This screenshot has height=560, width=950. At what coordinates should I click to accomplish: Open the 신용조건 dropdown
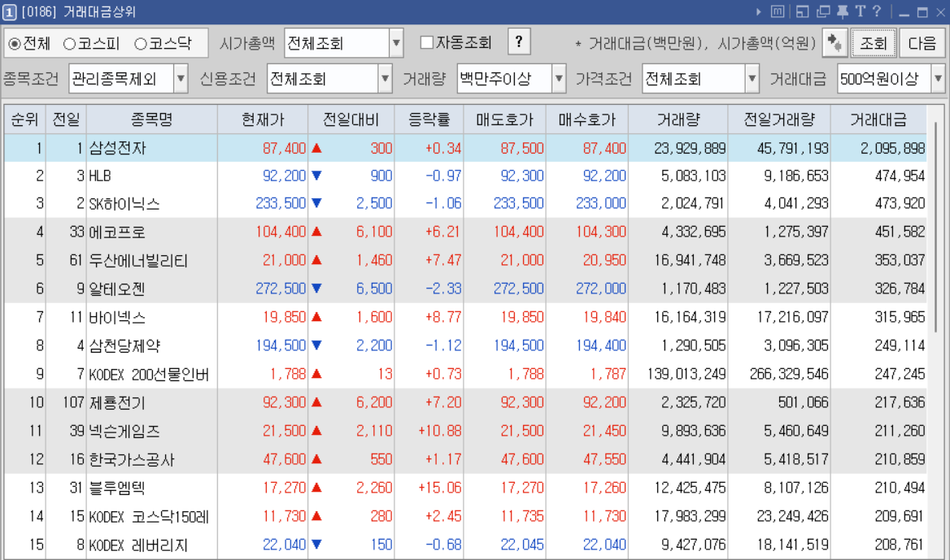(385, 79)
